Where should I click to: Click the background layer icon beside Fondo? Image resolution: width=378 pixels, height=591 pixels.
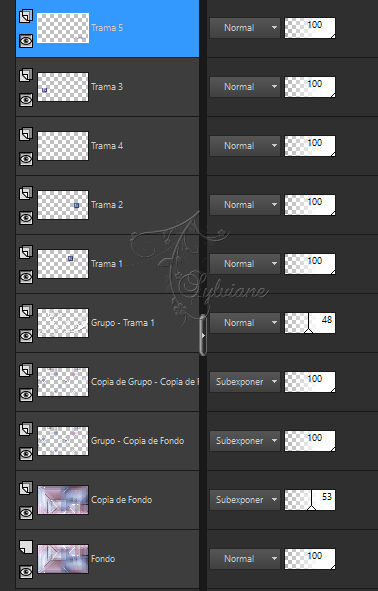(26, 547)
